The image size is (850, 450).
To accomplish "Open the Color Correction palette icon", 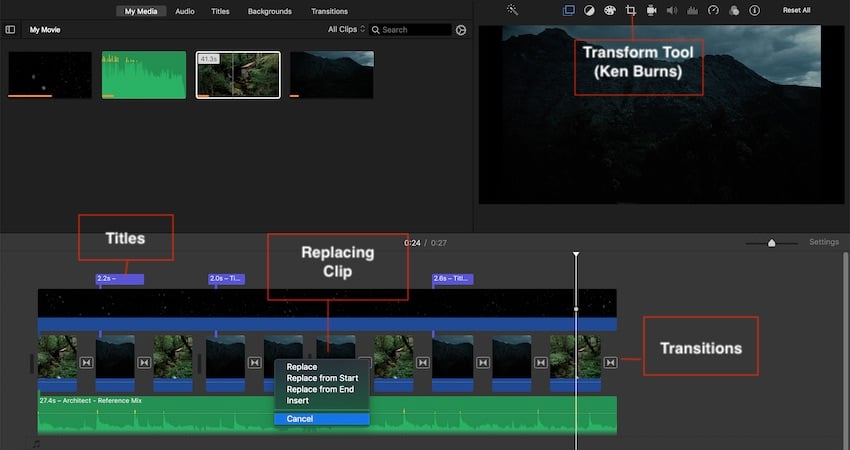I will (610, 10).
